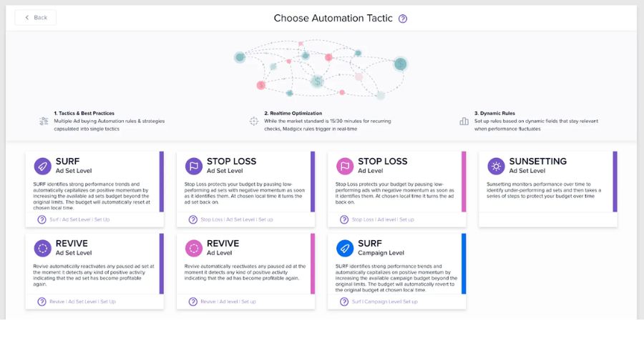
Task: Click the '1. Tactics & Best Practices' heading
Action: point(84,113)
